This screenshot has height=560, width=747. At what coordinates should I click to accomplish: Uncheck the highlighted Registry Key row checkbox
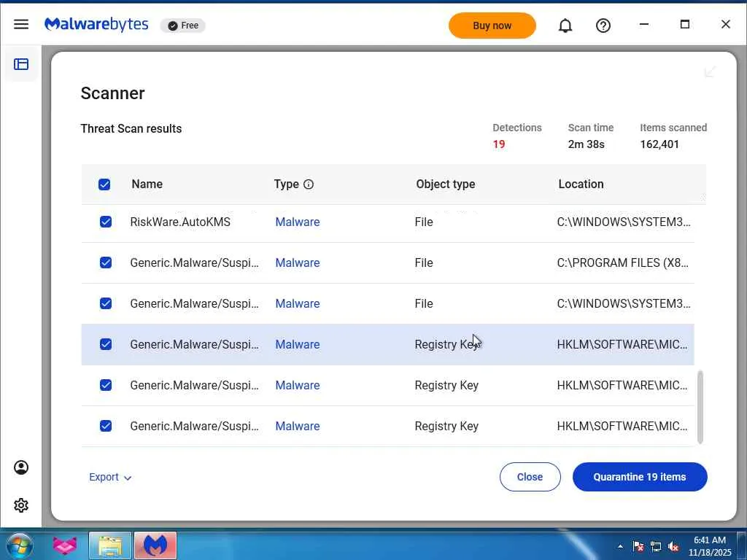tap(106, 344)
